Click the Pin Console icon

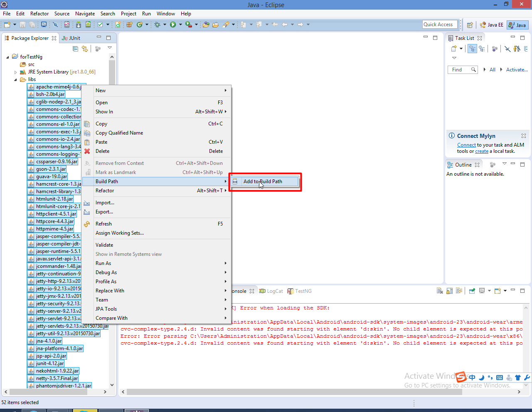(472, 291)
